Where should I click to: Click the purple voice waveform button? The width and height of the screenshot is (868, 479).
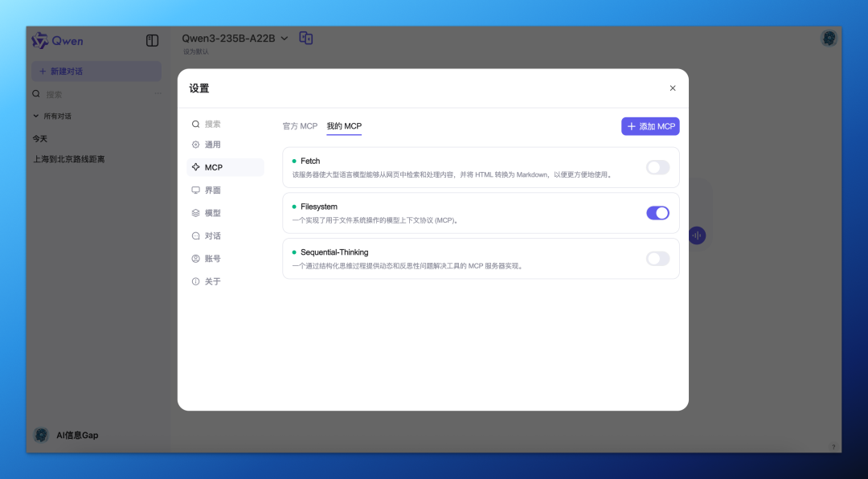pyautogui.click(x=697, y=235)
